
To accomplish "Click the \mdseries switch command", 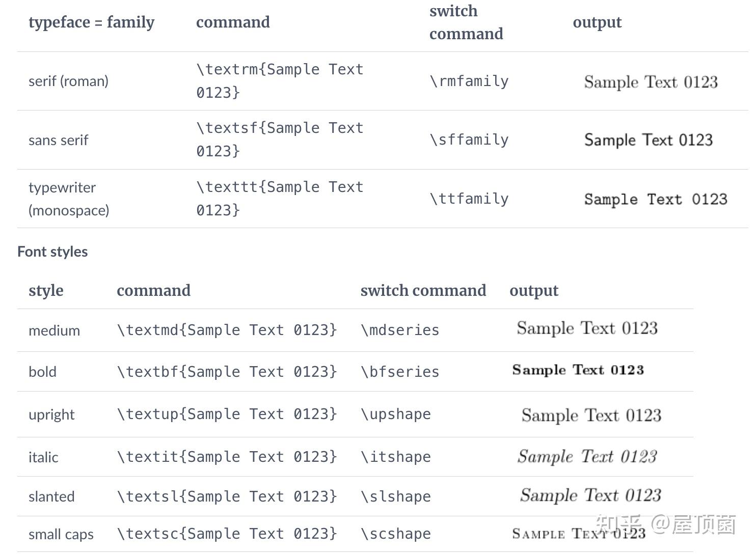I will (400, 330).
